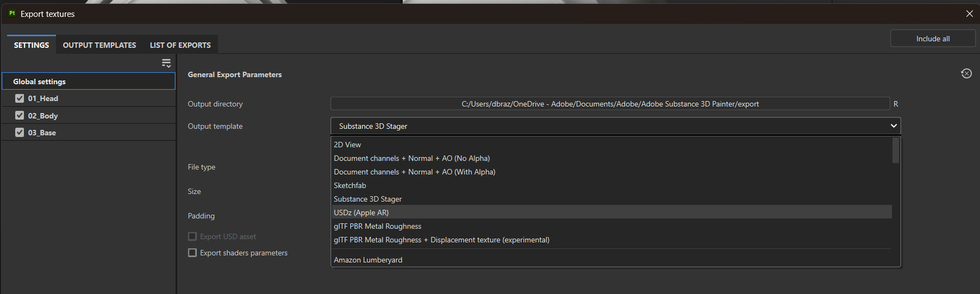
Task: Close the Export textures dialog
Action: [969, 14]
